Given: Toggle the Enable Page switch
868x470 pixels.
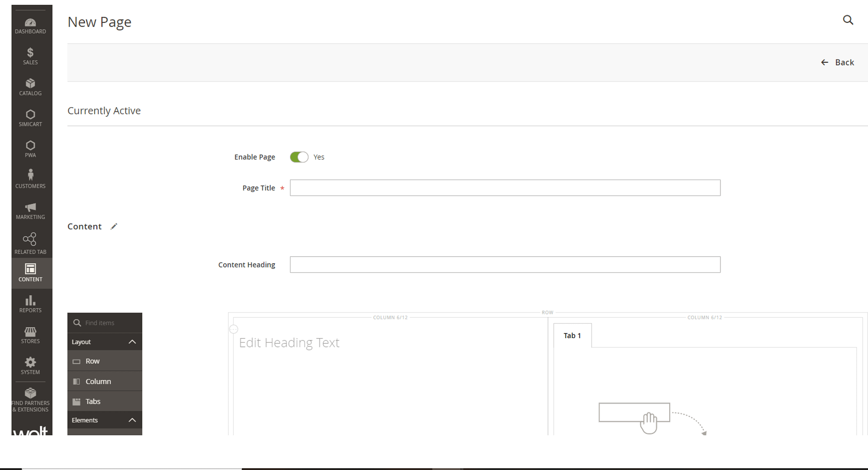Looking at the screenshot, I should pyautogui.click(x=299, y=157).
